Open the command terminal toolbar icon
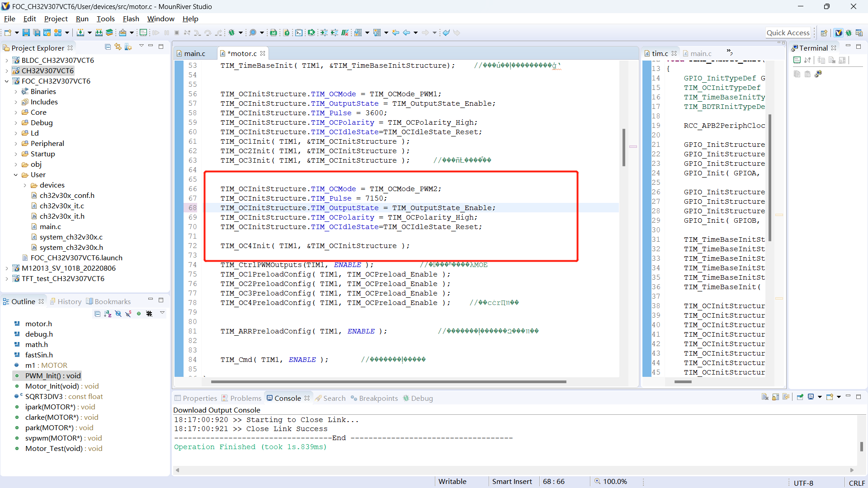 click(299, 33)
